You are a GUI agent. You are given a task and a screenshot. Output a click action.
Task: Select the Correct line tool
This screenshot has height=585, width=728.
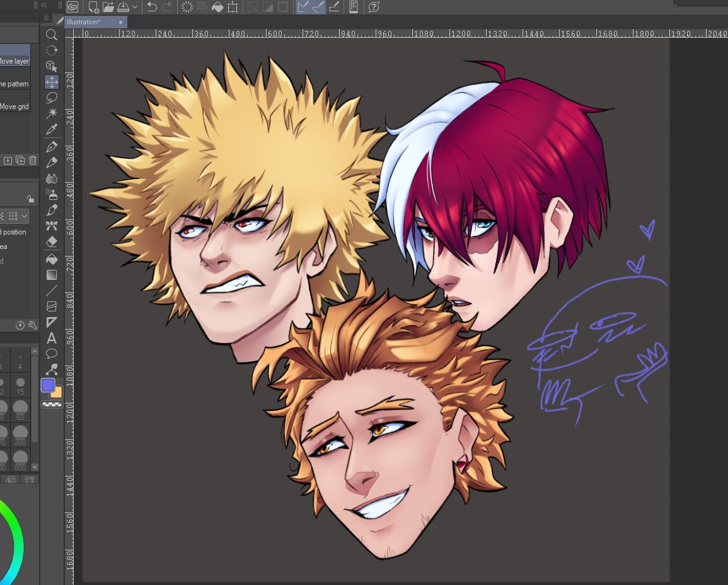tap(52, 369)
